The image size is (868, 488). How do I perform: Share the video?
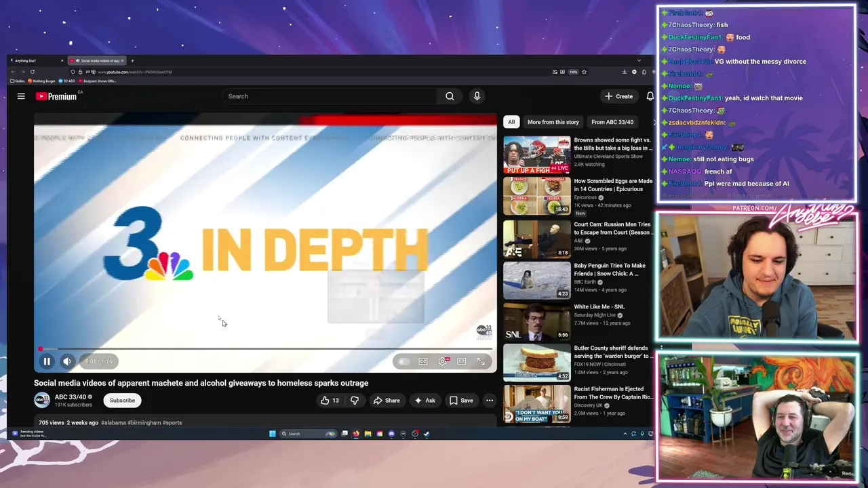point(387,401)
